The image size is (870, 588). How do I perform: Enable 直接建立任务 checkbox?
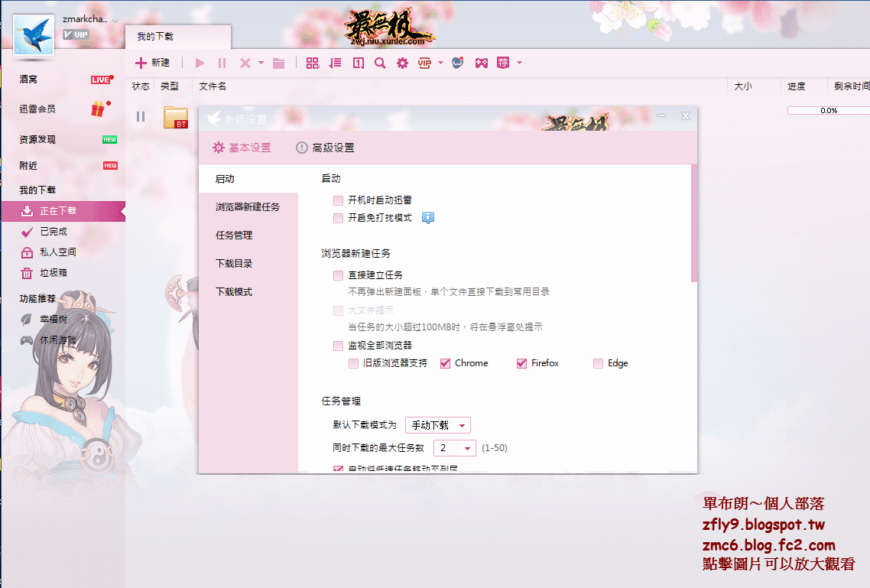(338, 275)
